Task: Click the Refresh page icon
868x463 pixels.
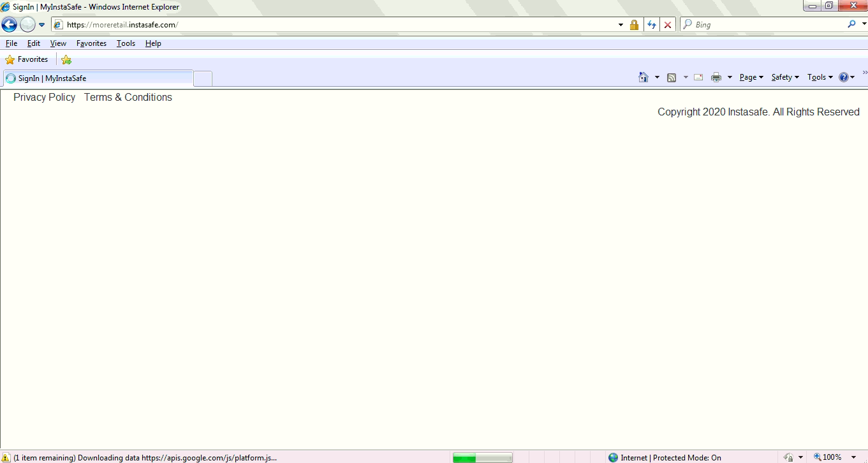Action: 652,25
